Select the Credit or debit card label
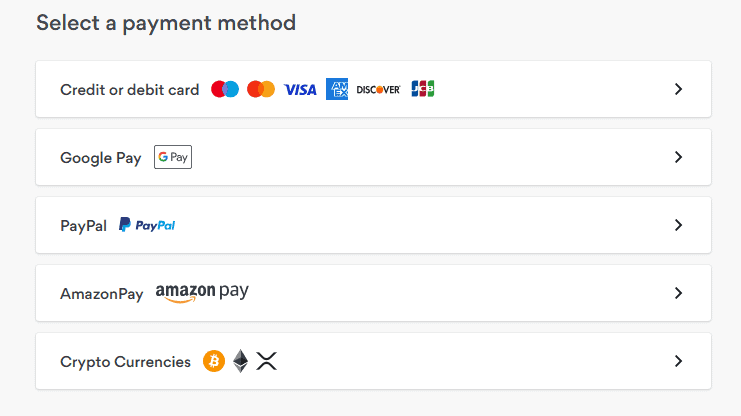 [x=130, y=89]
